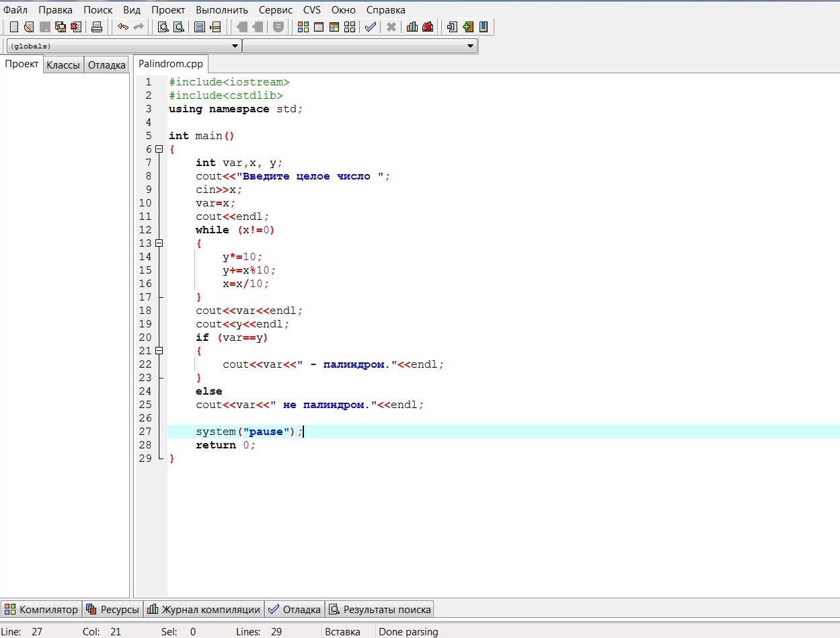The width and height of the screenshot is (840, 638).
Task: Open the Журнал компиляции bottom tab
Action: 204,610
